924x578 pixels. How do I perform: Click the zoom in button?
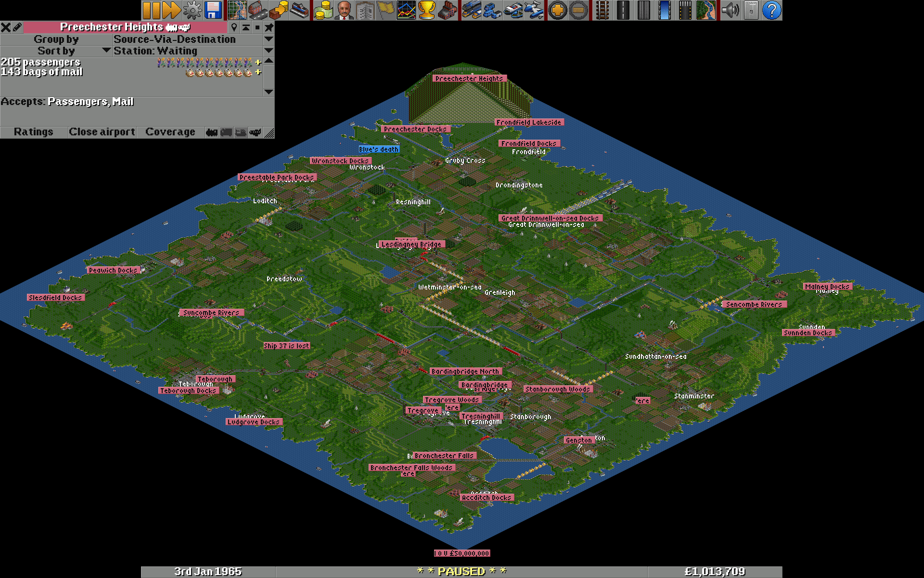557,10
